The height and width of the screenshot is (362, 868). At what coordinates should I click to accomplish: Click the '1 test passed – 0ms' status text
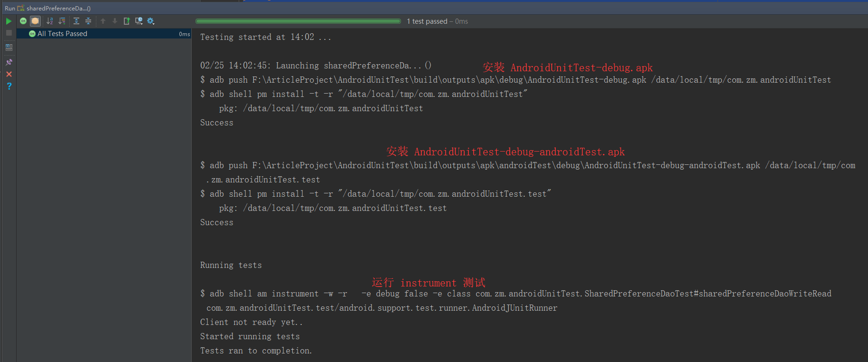[x=437, y=21]
